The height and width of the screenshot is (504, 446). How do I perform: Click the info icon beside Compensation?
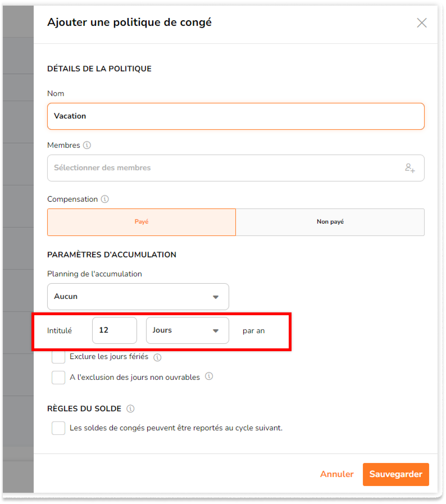click(x=105, y=199)
